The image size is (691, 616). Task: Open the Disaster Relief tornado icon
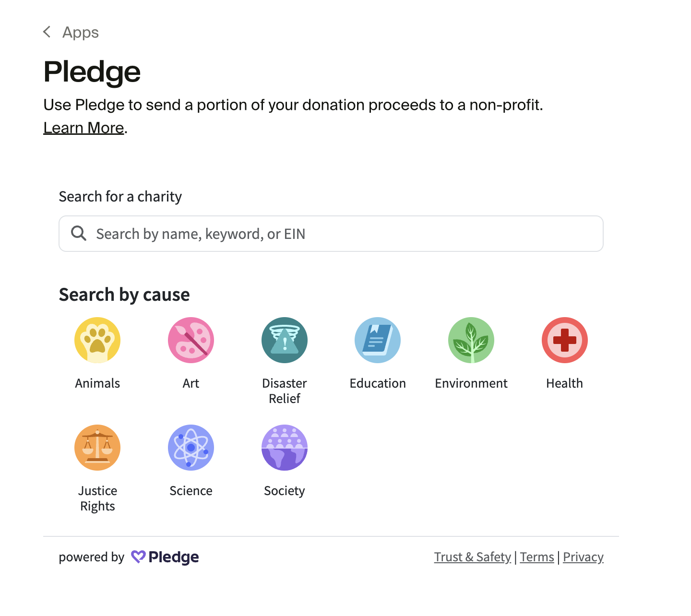pos(285,340)
